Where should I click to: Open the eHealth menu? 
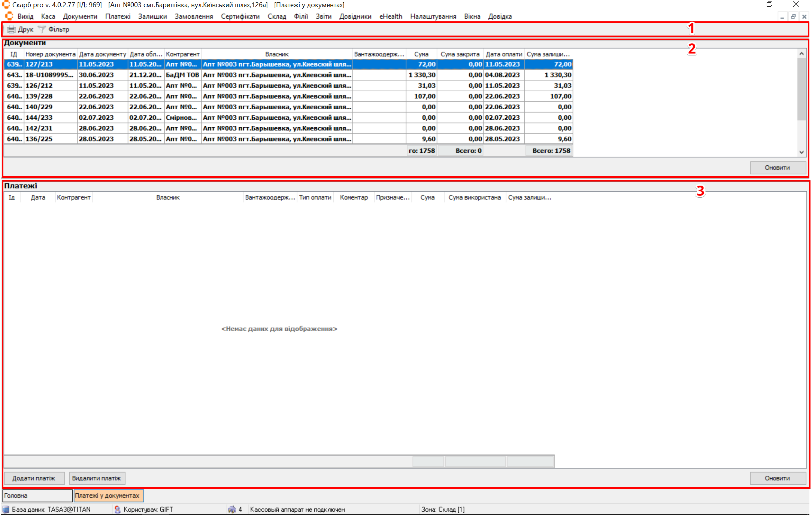tap(390, 16)
